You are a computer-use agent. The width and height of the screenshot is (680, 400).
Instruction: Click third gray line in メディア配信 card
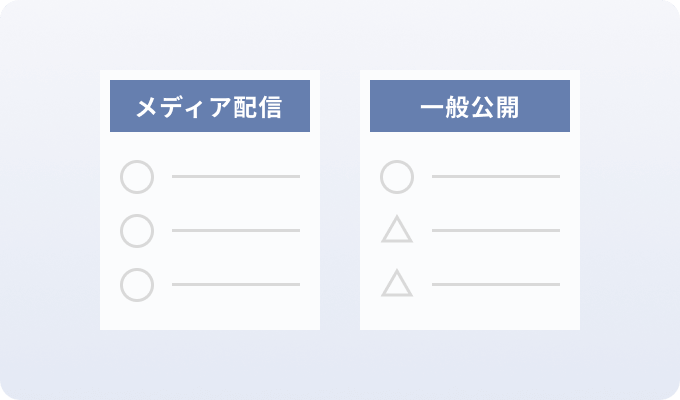point(236,285)
